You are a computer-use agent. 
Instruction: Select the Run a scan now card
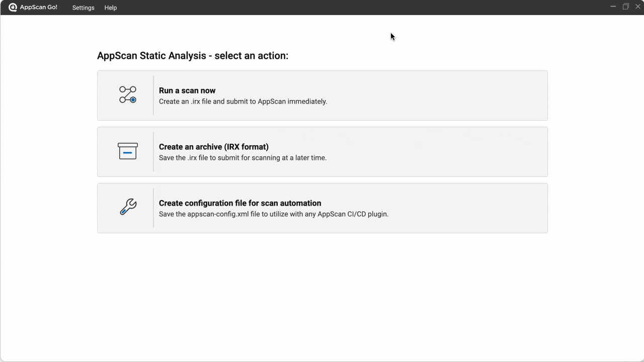pyautogui.click(x=323, y=96)
